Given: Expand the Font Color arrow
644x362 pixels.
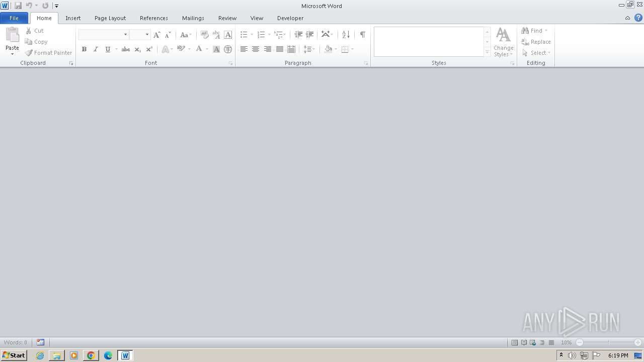Looking at the screenshot, I should pos(207,49).
